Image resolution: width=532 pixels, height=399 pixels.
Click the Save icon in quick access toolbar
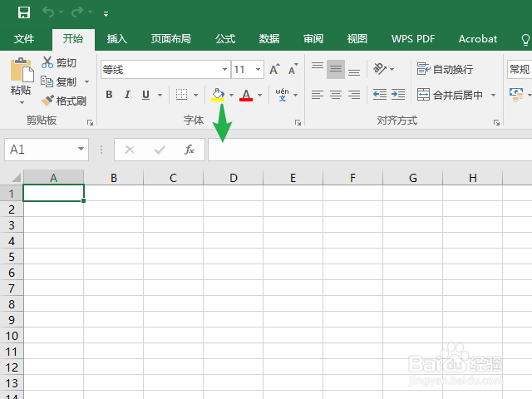point(24,12)
